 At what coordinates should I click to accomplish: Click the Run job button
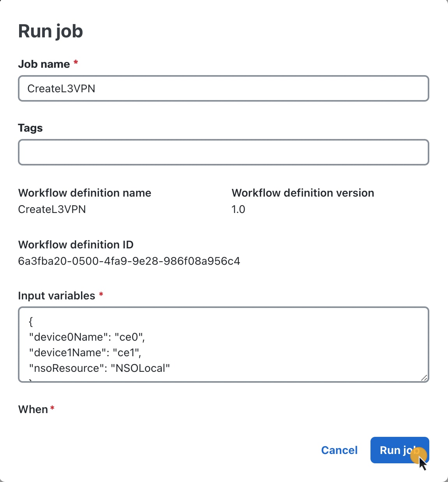(399, 450)
